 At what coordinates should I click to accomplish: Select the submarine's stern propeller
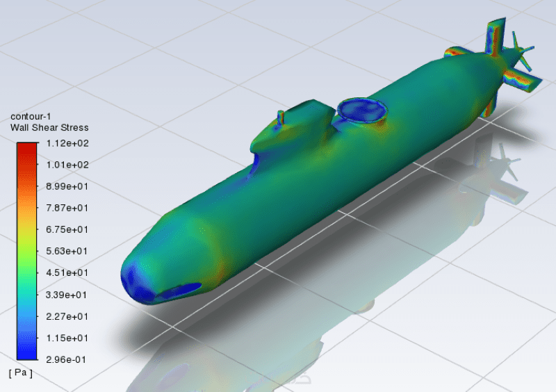[x=522, y=50]
